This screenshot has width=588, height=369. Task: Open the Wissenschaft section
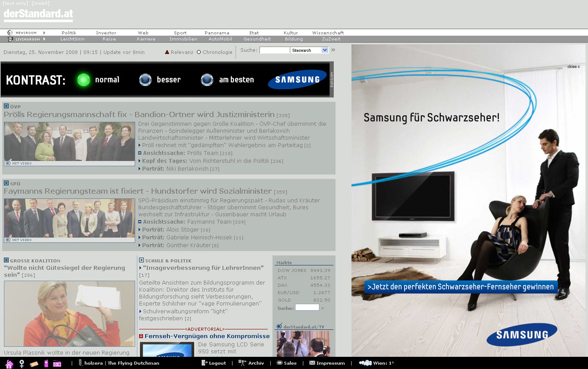(328, 33)
